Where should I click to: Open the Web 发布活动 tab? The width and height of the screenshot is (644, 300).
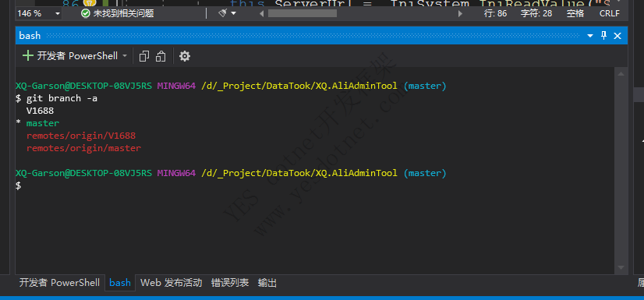(x=172, y=283)
